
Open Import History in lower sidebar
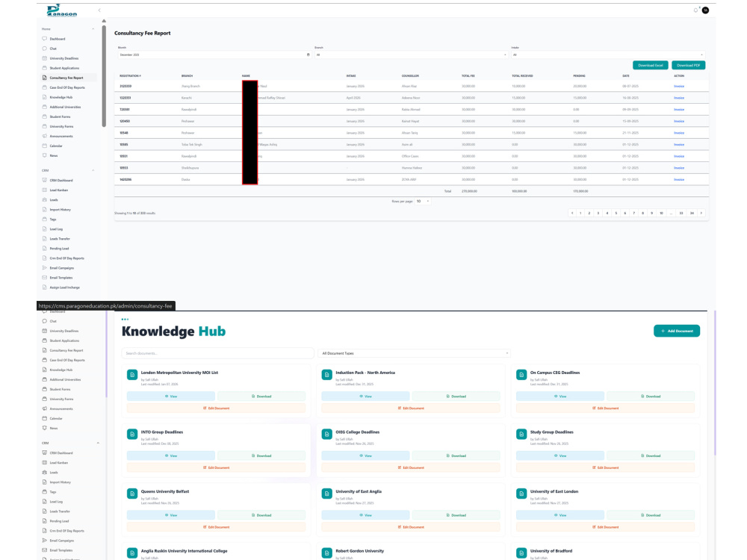tap(60, 482)
